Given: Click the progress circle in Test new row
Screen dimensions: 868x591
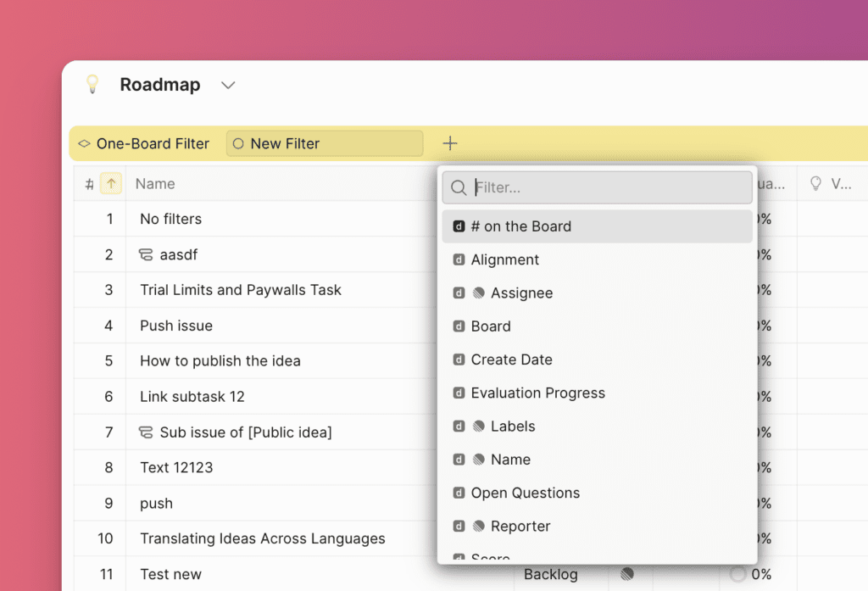Looking at the screenshot, I should (737, 574).
